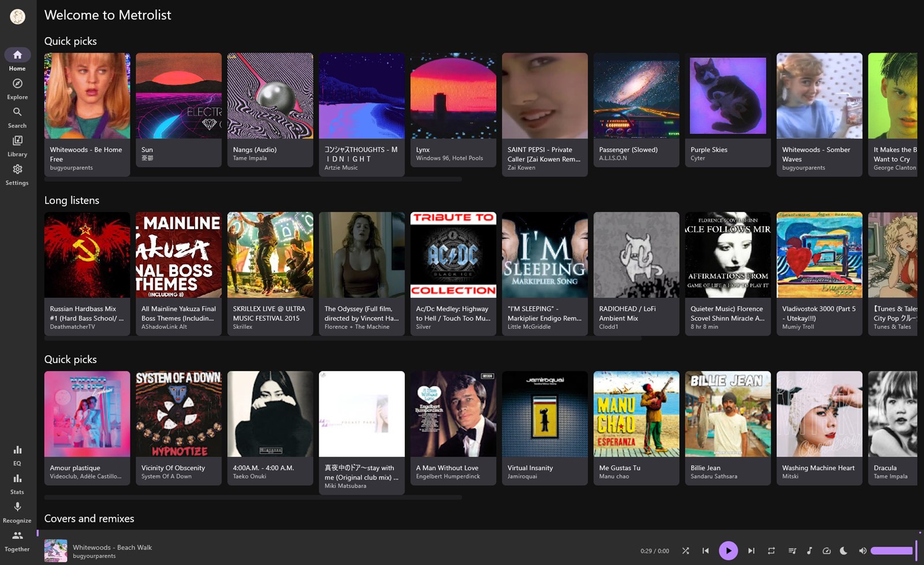Play '4:00A.M.' by Taeko Onuki
The width and height of the screenshot is (924, 565).
point(270,428)
